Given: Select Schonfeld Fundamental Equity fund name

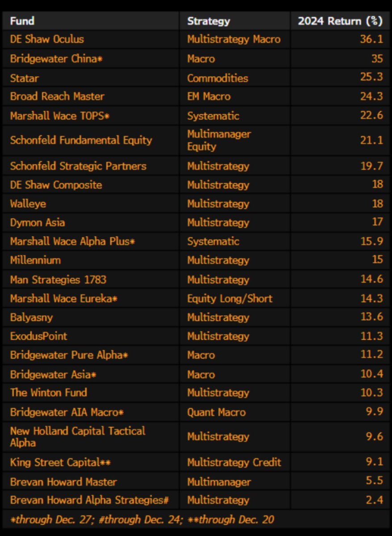Looking at the screenshot, I should click(81, 140).
